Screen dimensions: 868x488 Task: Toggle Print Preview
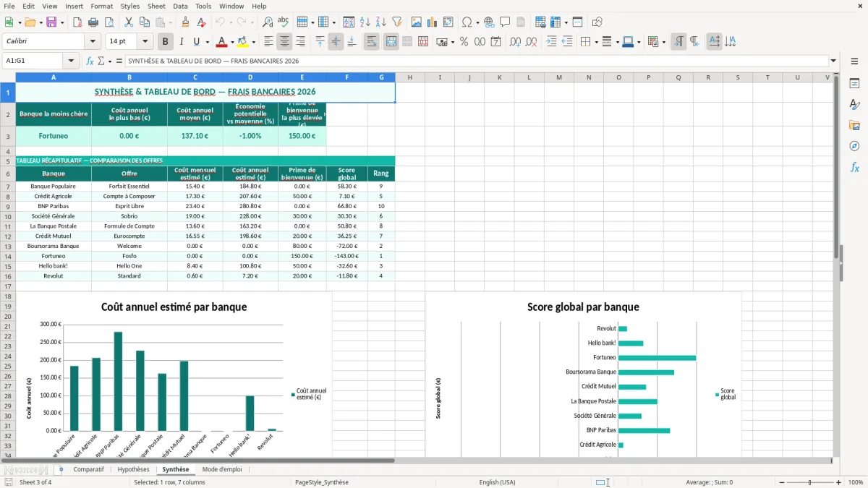click(x=109, y=22)
